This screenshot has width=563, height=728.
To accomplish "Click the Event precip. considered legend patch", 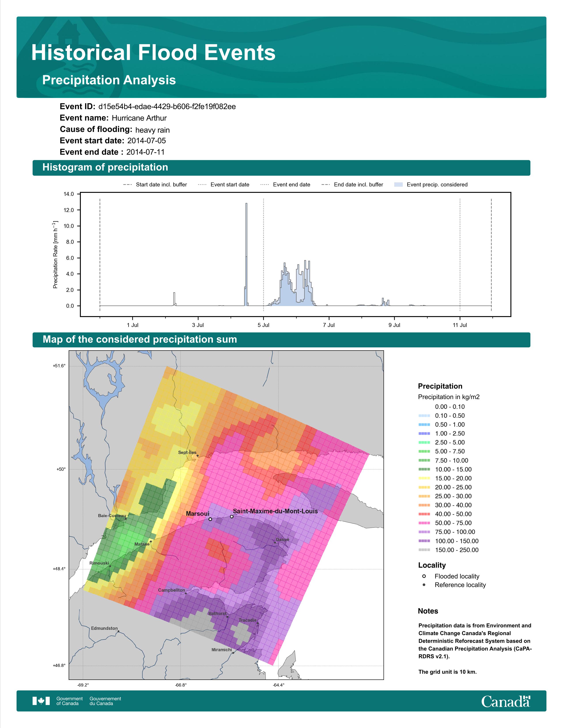I will tap(399, 185).
